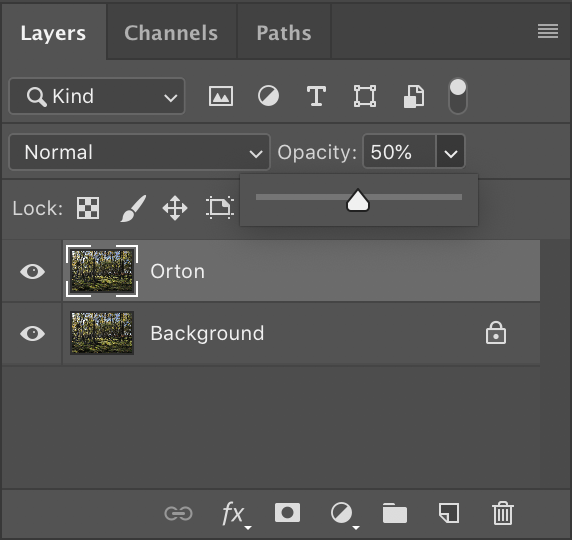Click the Background layer name
Image resolution: width=572 pixels, height=540 pixels.
207,333
